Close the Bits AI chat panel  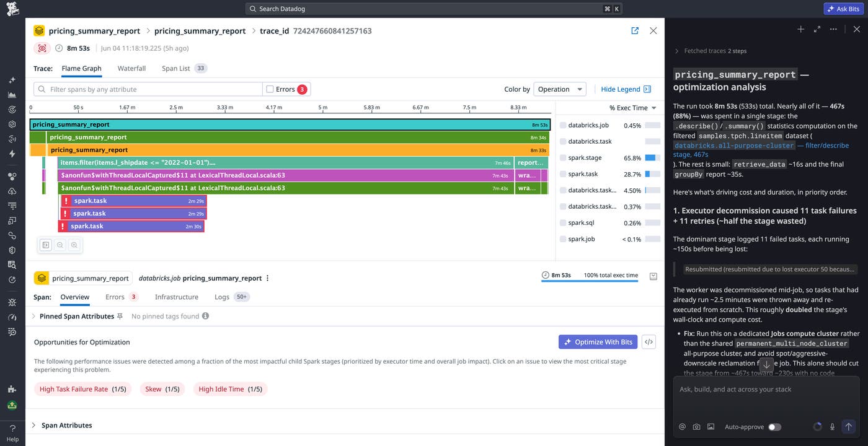856,29
